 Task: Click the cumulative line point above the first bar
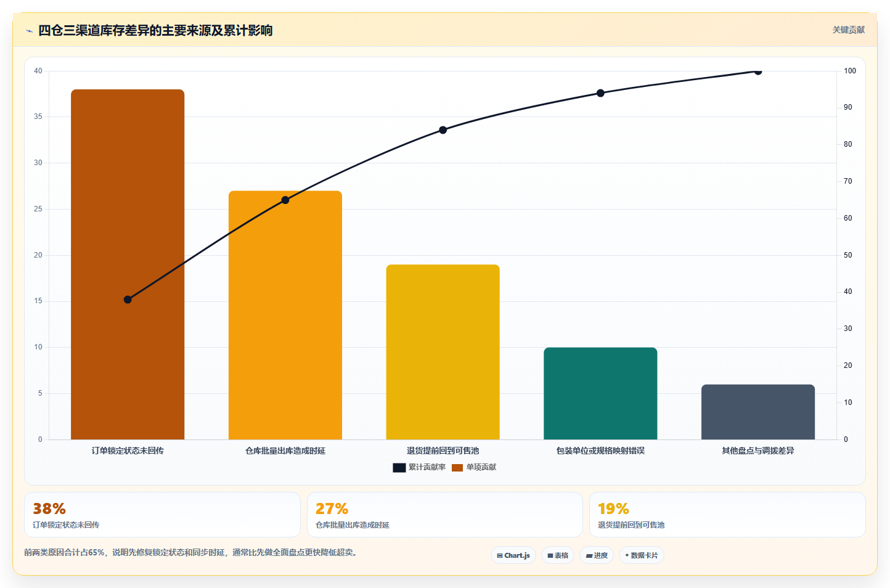128,300
